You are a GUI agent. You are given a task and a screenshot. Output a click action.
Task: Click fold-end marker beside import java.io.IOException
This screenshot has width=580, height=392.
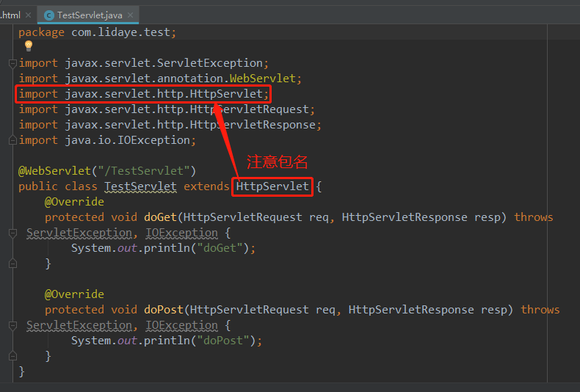click(x=12, y=140)
